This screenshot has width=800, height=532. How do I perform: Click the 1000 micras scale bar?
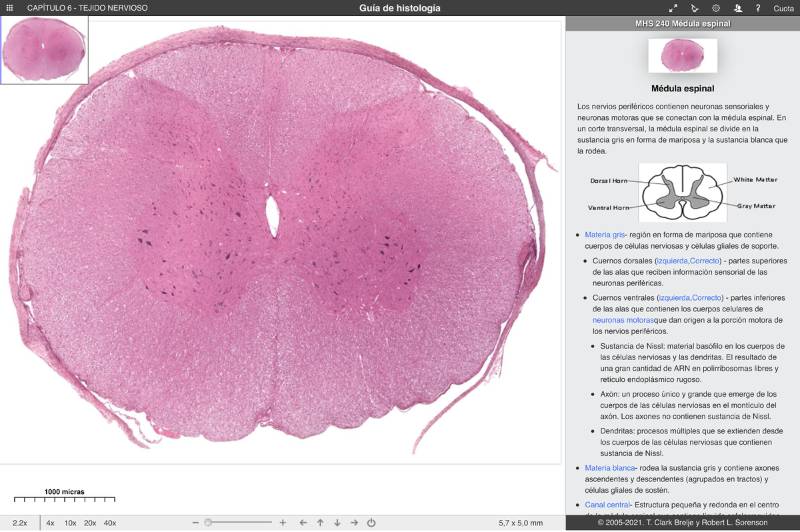(x=65, y=496)
